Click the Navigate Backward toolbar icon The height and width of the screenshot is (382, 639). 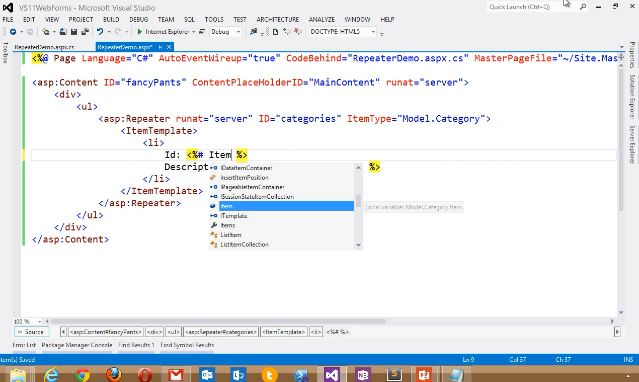(x=13, y=31)
